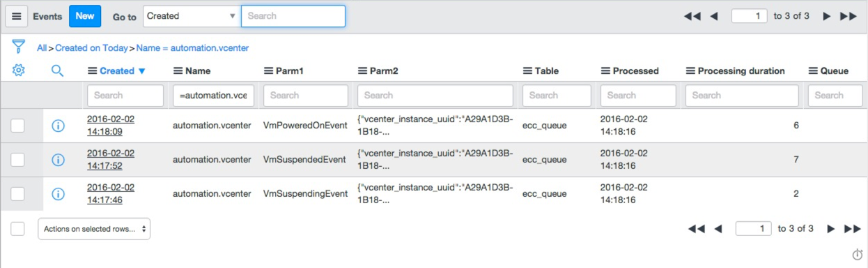
Task: Preview info icon for VmSuspendedEvent row
Action: coord(58,160)
